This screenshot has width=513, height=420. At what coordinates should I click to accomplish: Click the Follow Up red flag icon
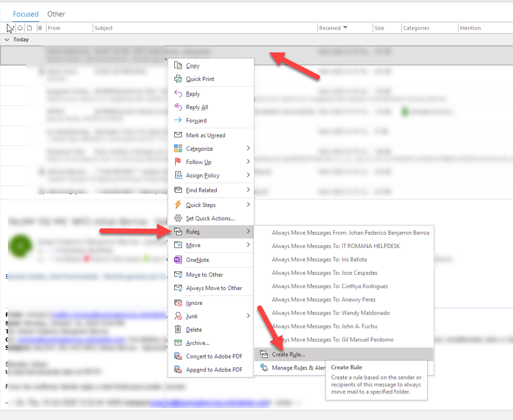click(178, 162)
